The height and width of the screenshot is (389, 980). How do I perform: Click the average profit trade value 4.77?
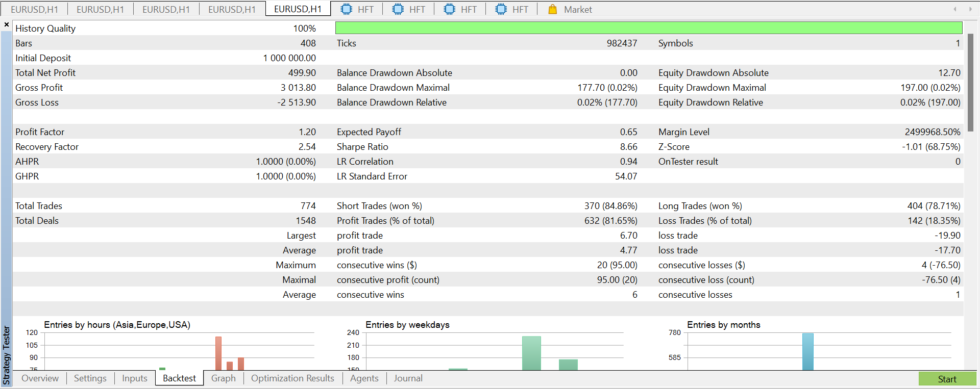tap(629, 250)
